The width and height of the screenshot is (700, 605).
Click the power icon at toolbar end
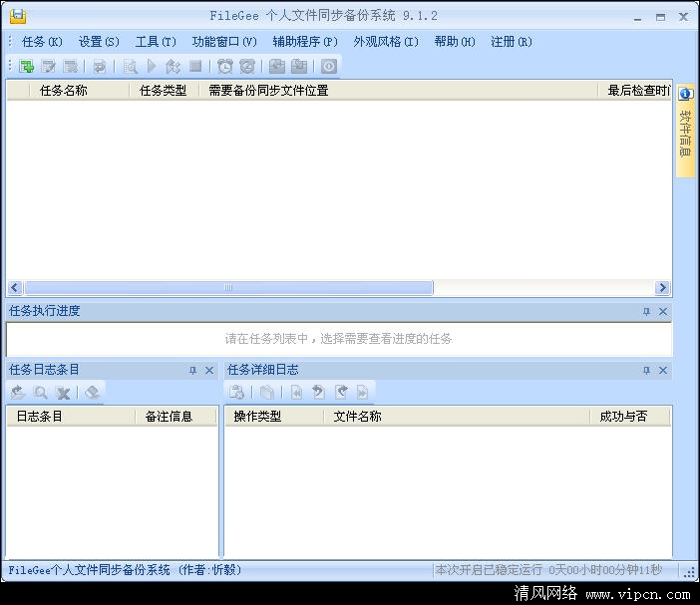(328, 67)
